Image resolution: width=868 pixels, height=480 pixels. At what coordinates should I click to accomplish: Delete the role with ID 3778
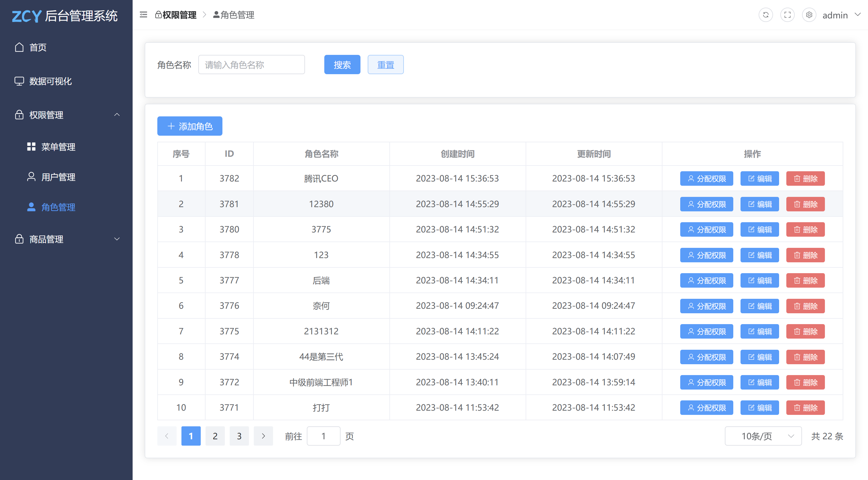(x=805, y=255)
